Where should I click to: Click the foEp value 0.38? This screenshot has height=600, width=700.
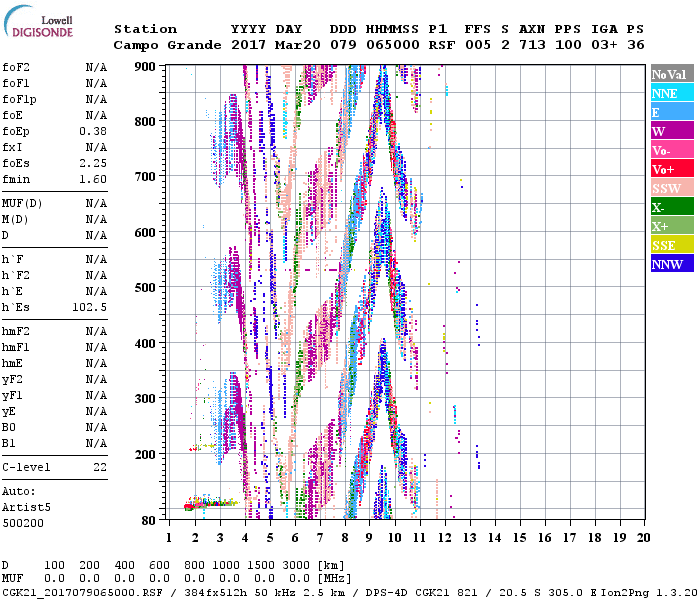click(x=93, y=131)
